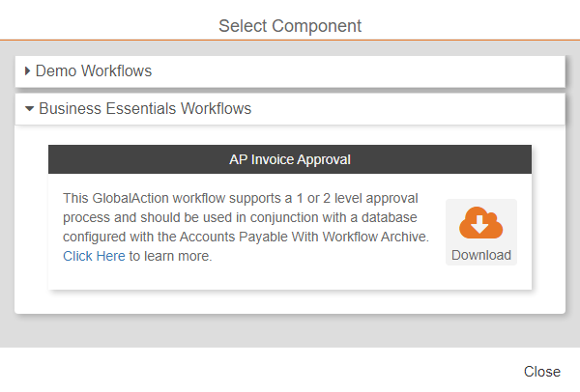Close the Select Component dialog
Image resolution: width=580 pixels, height=392 pixels.
pyautogui.click(x=541, y=372)
